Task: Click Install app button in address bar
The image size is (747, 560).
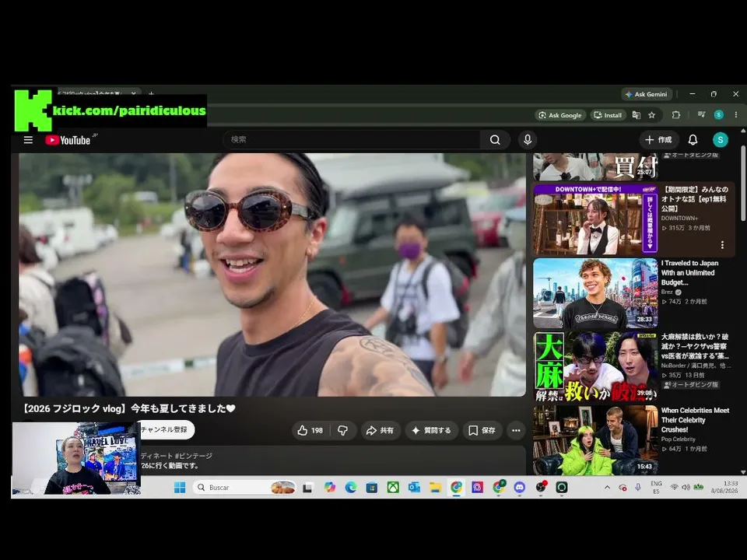Action: click(x=608, y=115)
